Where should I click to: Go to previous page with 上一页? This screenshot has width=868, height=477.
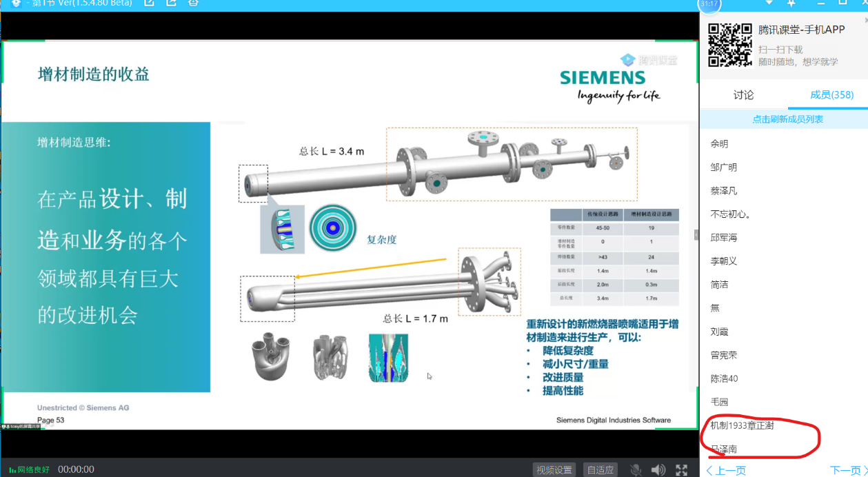coord(726,470)
